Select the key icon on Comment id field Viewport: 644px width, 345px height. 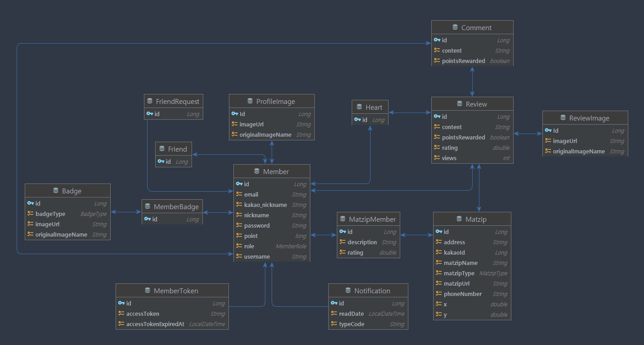(x=436, y=40)
